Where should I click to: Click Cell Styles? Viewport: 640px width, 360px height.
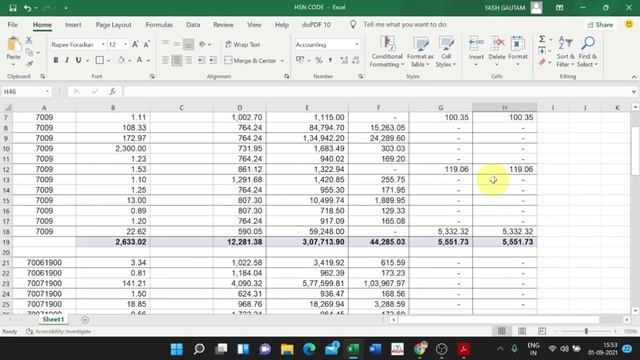[446, 52]
